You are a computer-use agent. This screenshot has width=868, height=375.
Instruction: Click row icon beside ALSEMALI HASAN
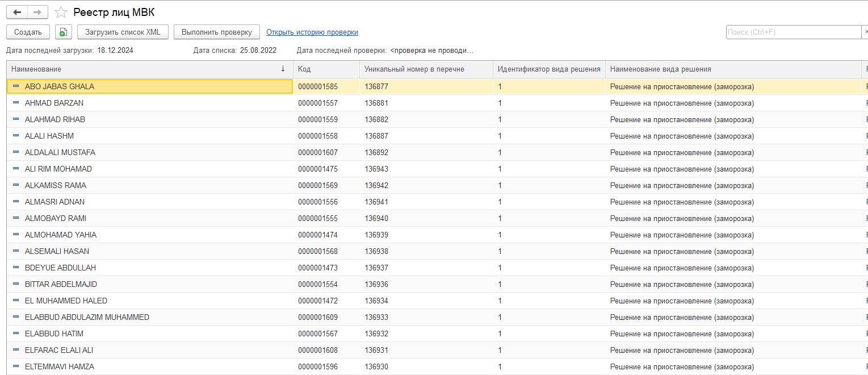[16, 251]
